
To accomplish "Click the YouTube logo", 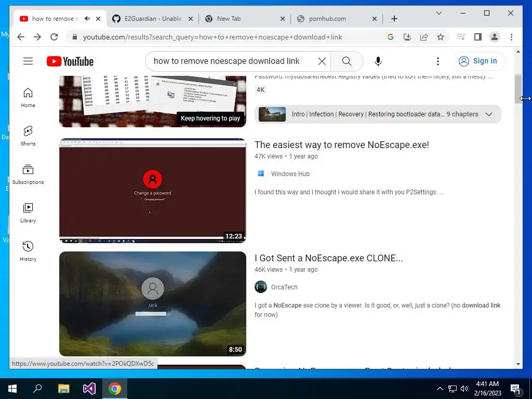I will 70,61.
